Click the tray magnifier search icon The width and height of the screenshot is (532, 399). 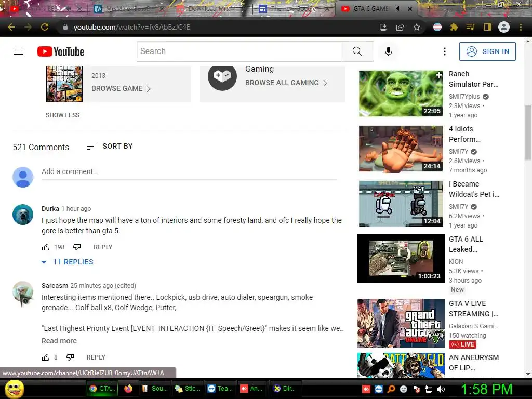[x=391, y=389]
